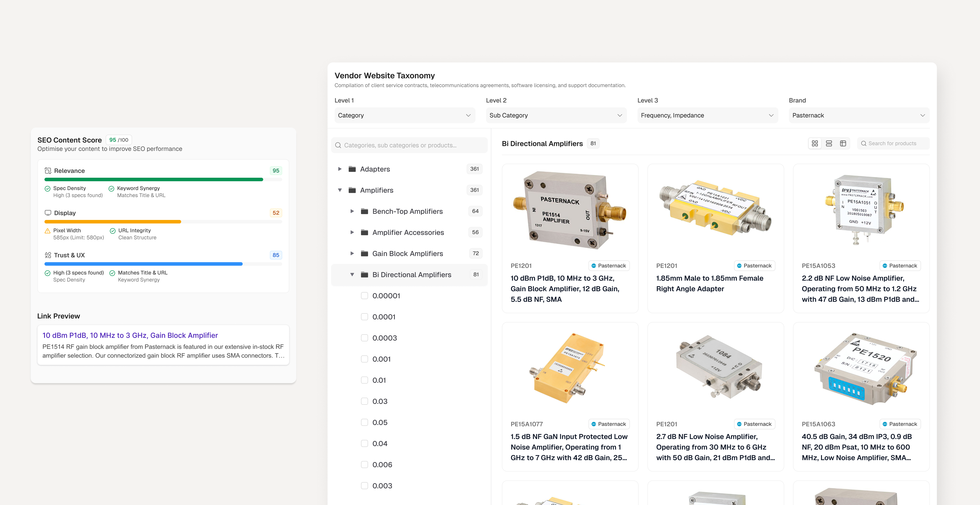Click the Relevance section icon

[x=48, y=171]
